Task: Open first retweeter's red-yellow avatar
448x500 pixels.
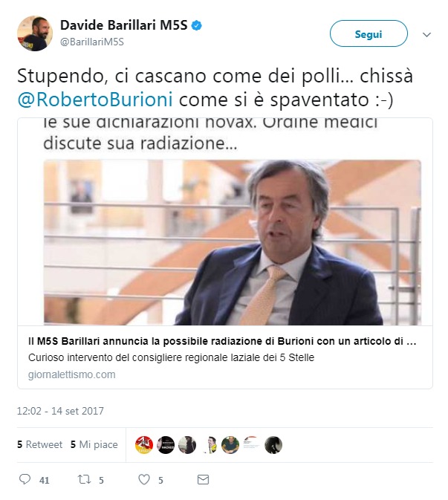Action: [144, 445]
